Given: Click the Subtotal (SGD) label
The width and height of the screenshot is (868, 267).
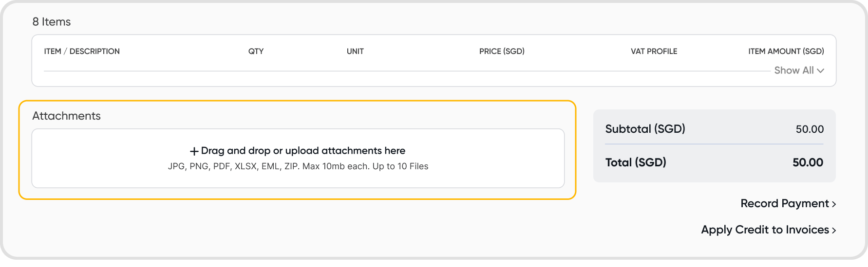Looking at the screenshot, I should (645, 129).
